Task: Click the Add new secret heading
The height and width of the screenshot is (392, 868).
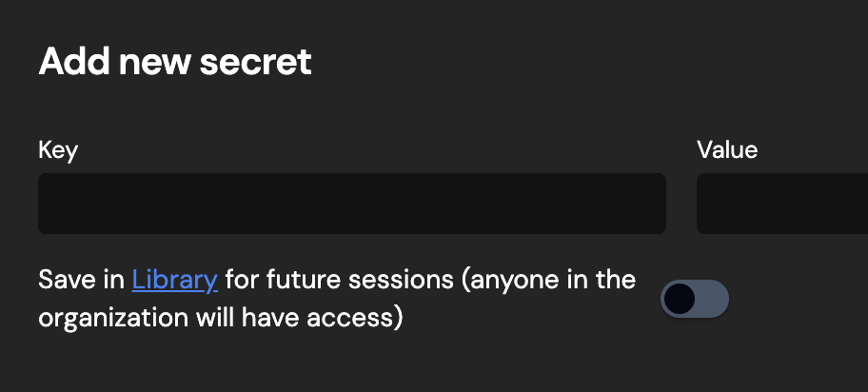Action: click(x=175, y=61)
